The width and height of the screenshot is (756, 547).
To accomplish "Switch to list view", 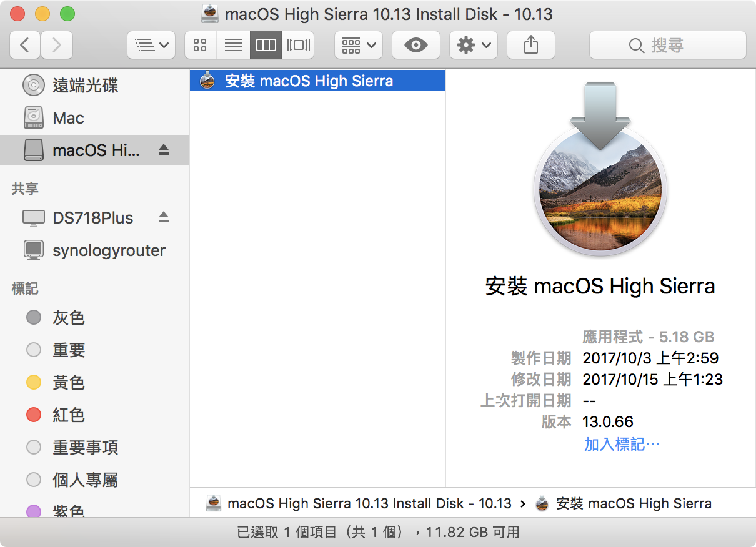I will coord(233,45).
